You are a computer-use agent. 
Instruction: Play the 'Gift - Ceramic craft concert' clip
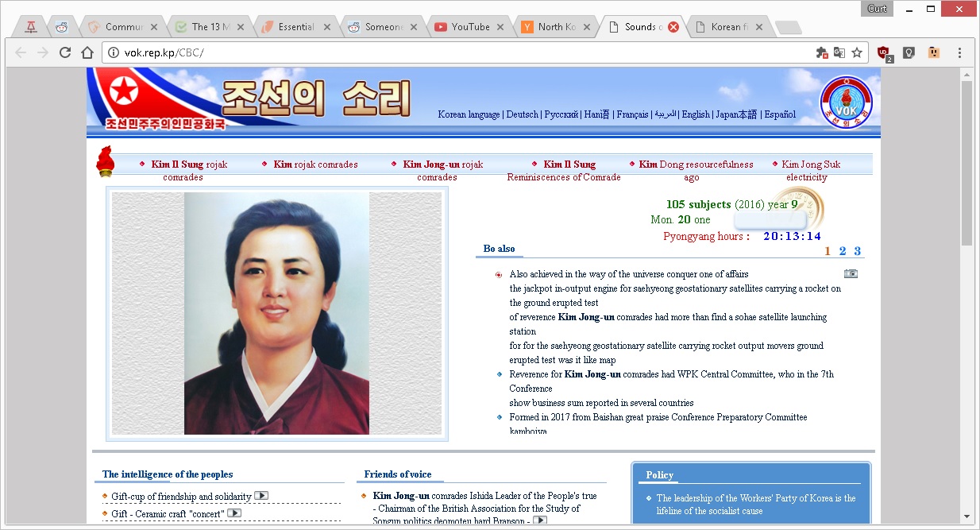coord(234,513)
